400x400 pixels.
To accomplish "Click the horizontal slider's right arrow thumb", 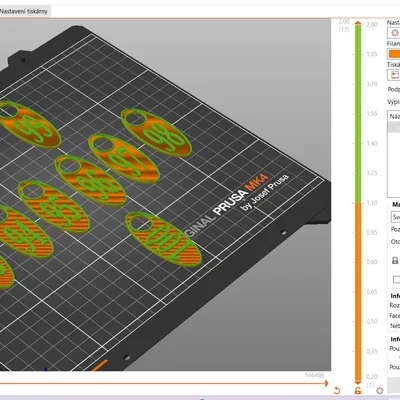I will point(327,384).
